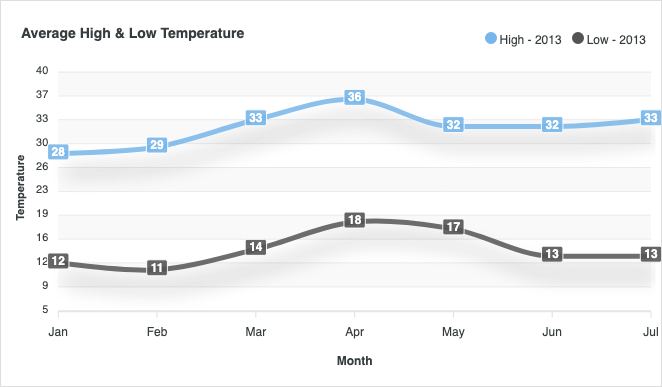The image size is (662, 387).
Task: Select the February low marker labeled 11
Action: pos(157,268)
